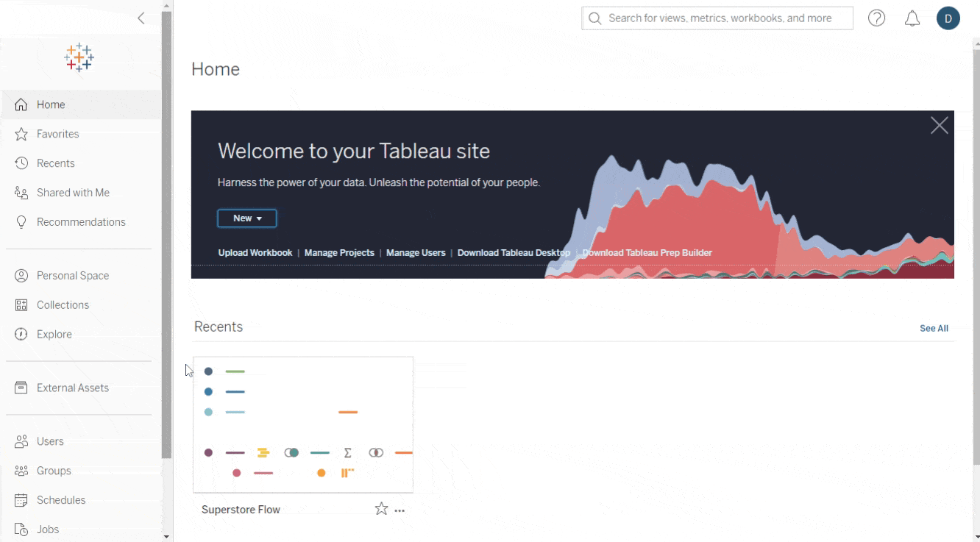The width and height of the screenshot is (980, 542).
Task: Click the Jobs icon in the sidebar
Action: tap(21, 529)
